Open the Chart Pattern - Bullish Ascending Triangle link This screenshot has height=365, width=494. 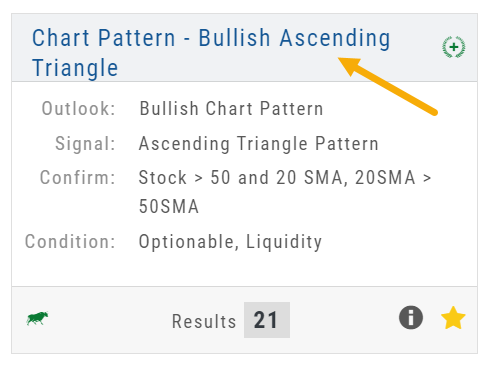pyautogui.click(x=211, y=53)
